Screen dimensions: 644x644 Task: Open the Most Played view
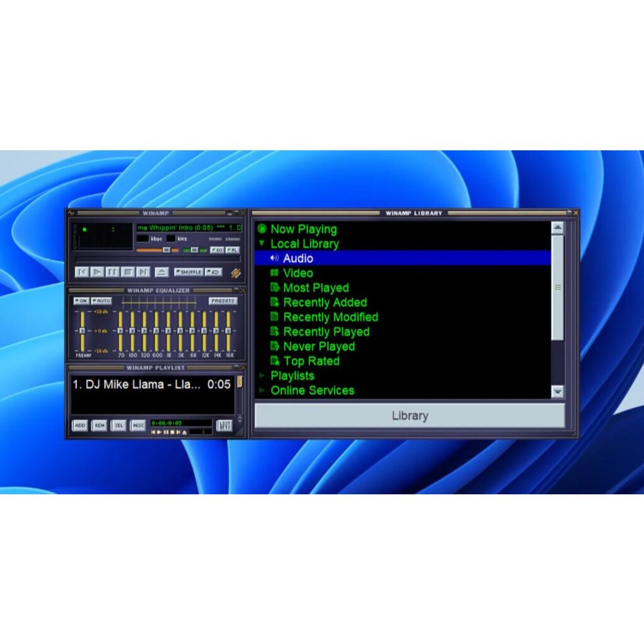click(316, 287)
